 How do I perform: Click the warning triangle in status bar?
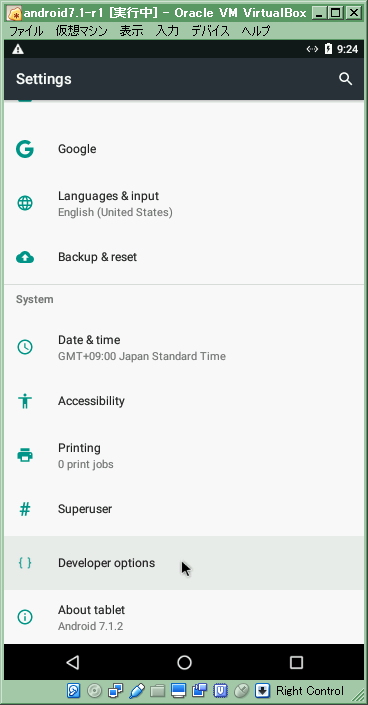[18, 49]
